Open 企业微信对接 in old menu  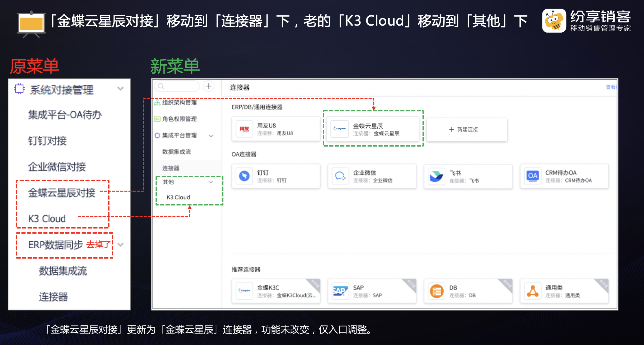click(x=57, y=166)
